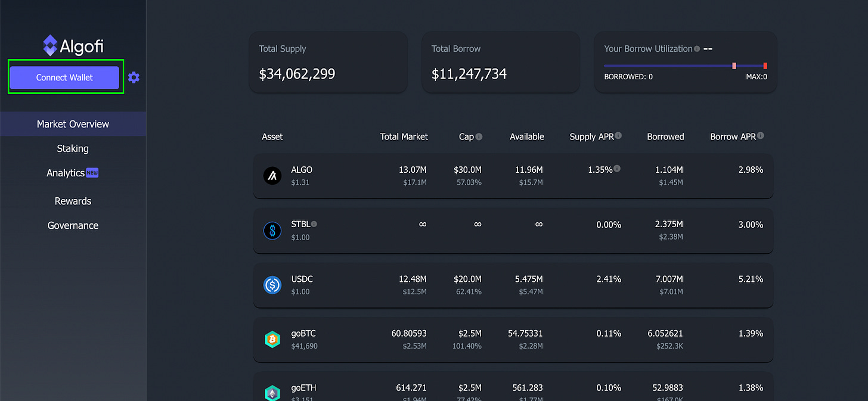This screenshot has height=401, width=868.
Task: Click ALGO borrow APR 2.98%
Action: (x=751, y=170)
